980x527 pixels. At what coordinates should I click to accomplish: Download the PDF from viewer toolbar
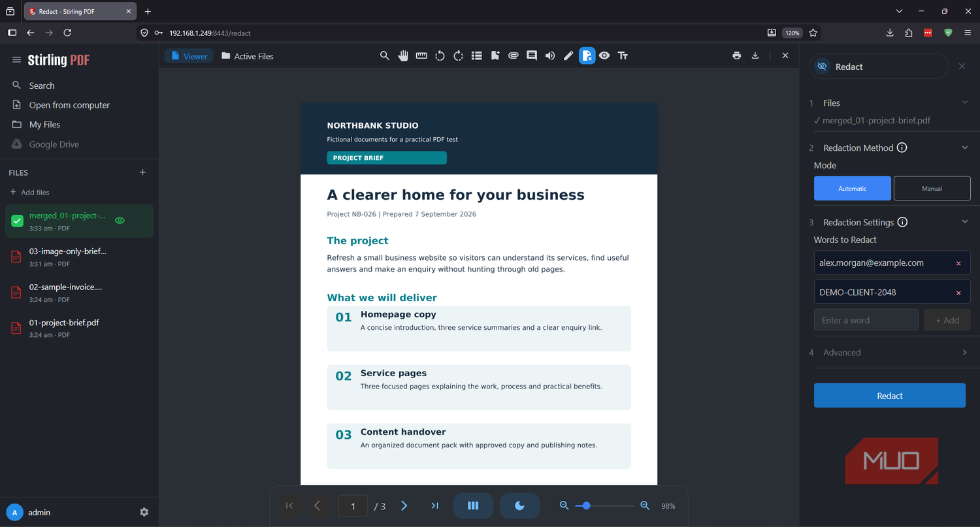[x=755, y=56]
